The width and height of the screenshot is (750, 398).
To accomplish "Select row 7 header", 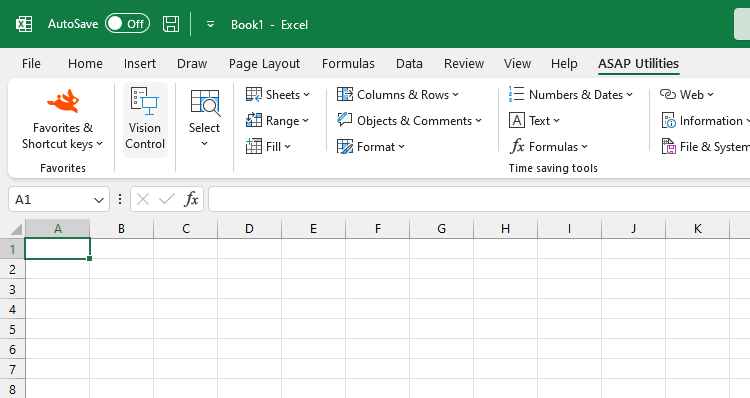I will 12,369.
